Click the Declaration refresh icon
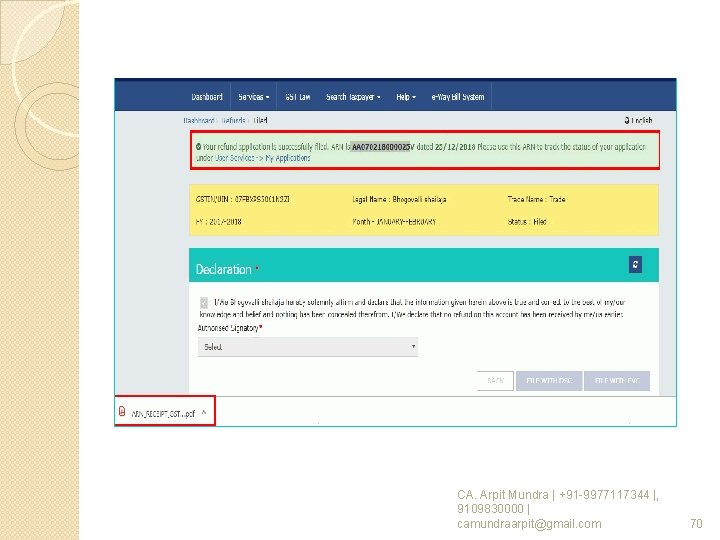 (x=636, y=264)
